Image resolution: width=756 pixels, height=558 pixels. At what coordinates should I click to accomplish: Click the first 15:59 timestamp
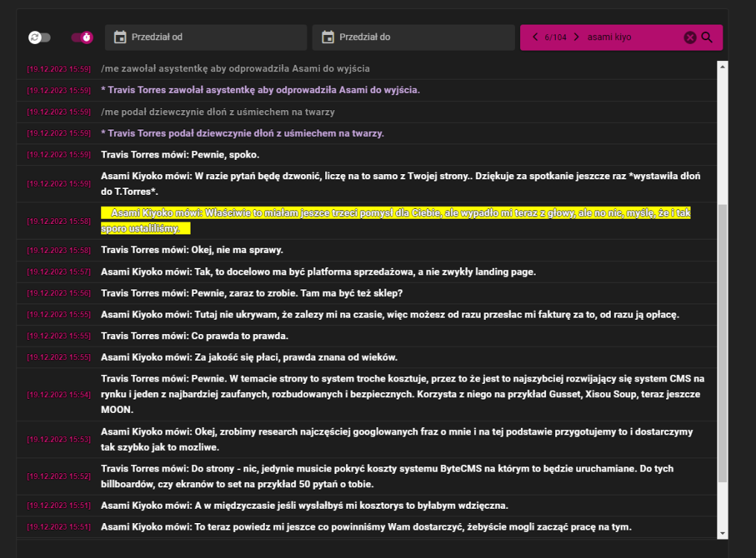pyautogui.click(x=59, y=69)
